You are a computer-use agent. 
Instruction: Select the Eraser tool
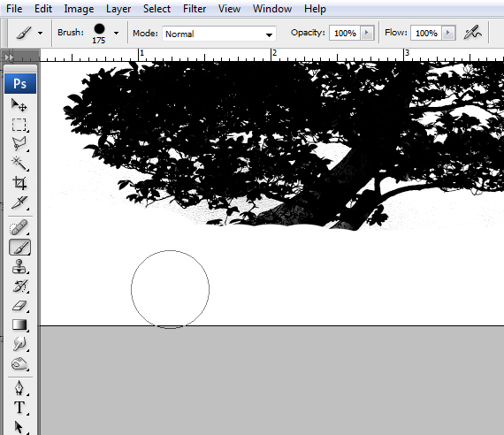pyautogui.click(x=19, y=305)
